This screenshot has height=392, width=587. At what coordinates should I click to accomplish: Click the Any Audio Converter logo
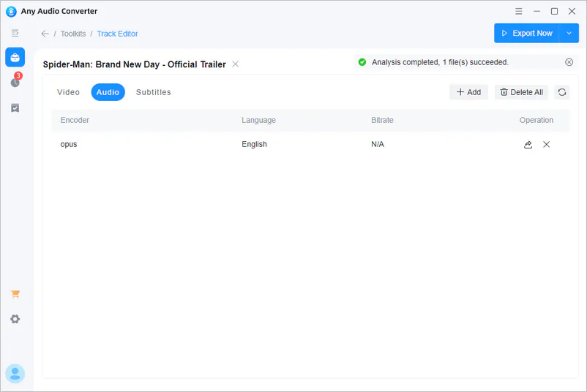click(x=11, y=12)
